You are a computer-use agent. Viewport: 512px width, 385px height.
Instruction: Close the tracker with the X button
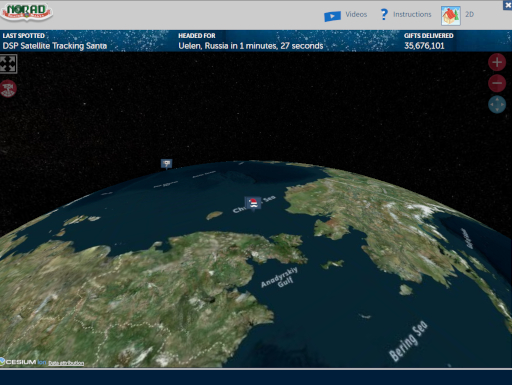(508, 5)
